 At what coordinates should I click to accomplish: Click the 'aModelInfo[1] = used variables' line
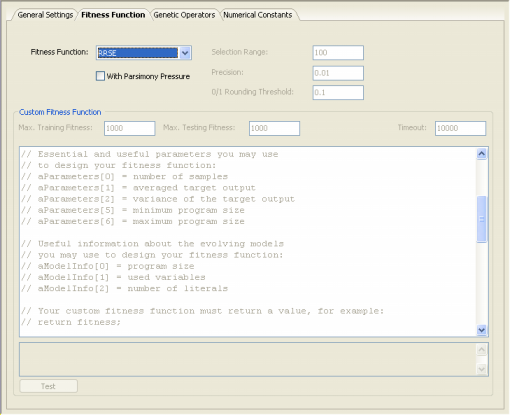[113, 277]
